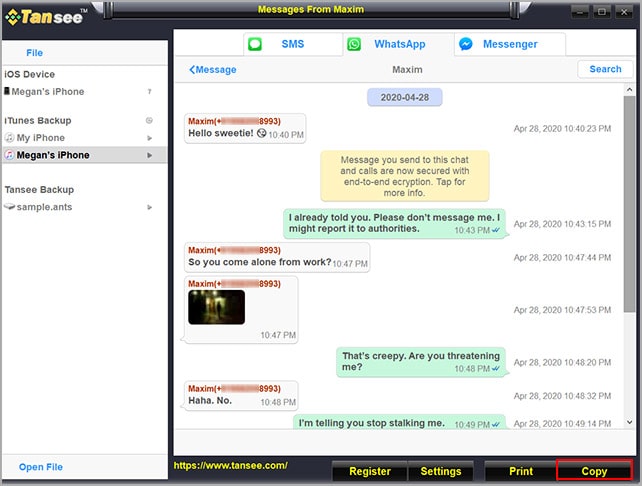Viewport: 642px width, 486px height.
Task: Click the sample.ants drive icon
Action: tap(9, 207)
